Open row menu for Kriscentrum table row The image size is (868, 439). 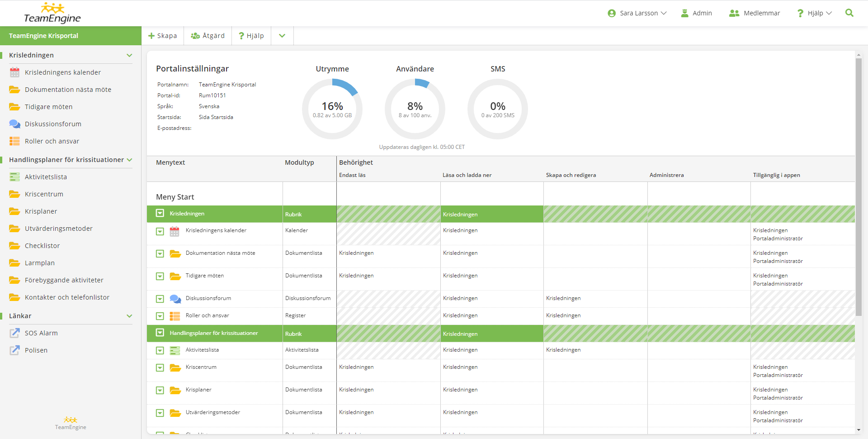pyautogui.click(x=160, y=368)
